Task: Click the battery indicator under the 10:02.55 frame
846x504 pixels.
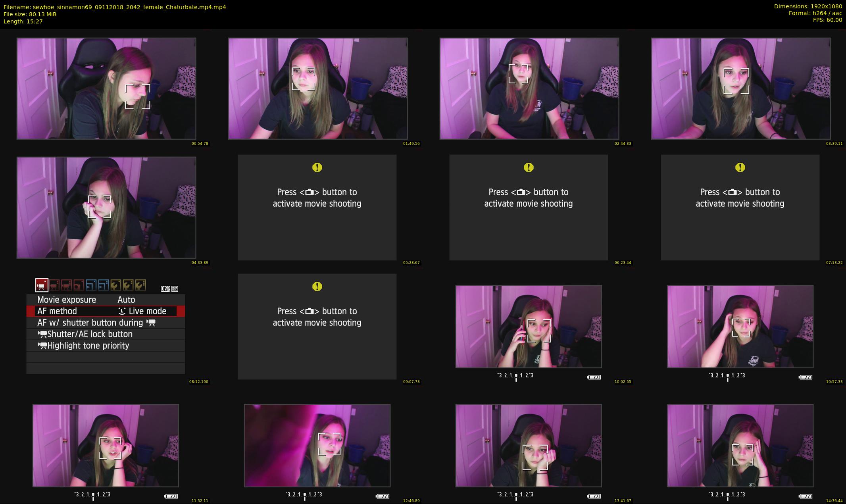Action: [594, 377]
